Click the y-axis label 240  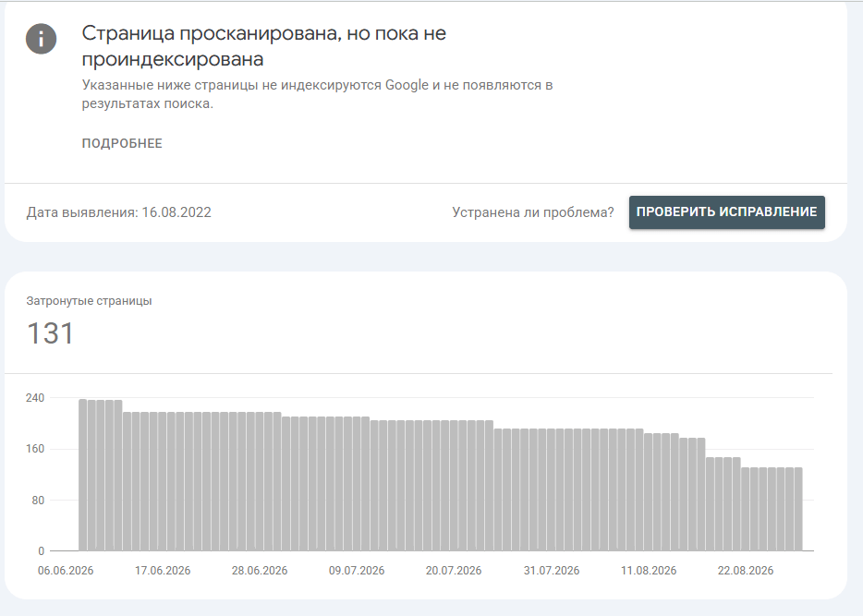[35, 398]
